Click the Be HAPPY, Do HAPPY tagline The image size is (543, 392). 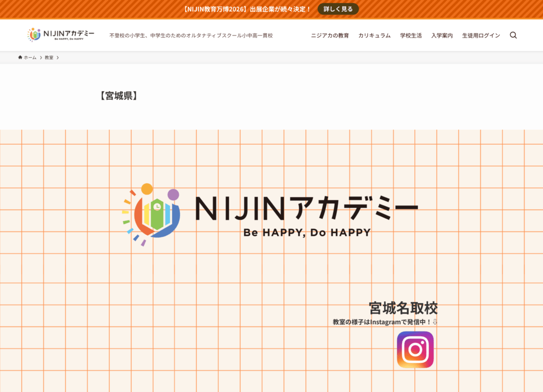(x=307, y=233)
